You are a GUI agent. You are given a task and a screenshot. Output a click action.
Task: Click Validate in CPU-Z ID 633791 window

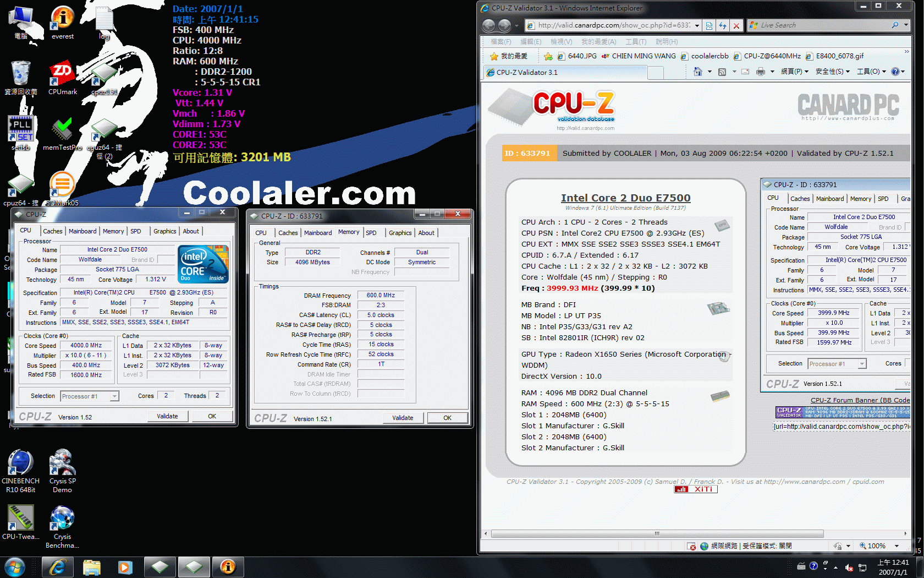coord(403,418)
